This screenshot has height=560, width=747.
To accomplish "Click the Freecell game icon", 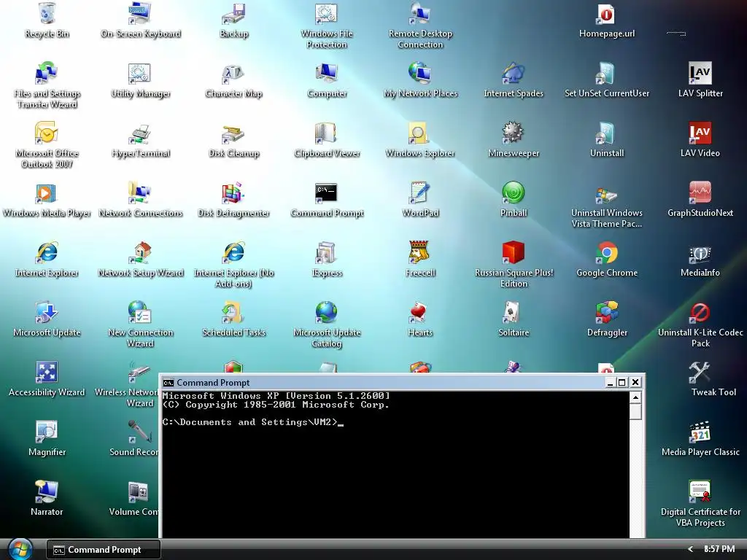I will tap(420, 252).
